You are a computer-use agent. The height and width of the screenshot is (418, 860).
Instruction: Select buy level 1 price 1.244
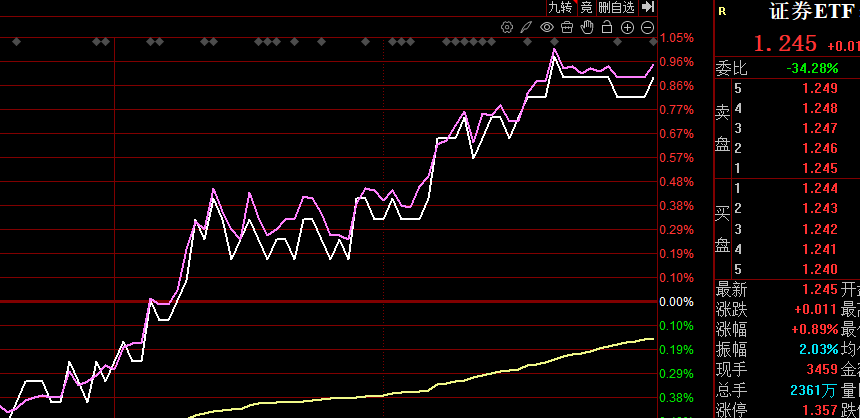[x=819, y=188]
